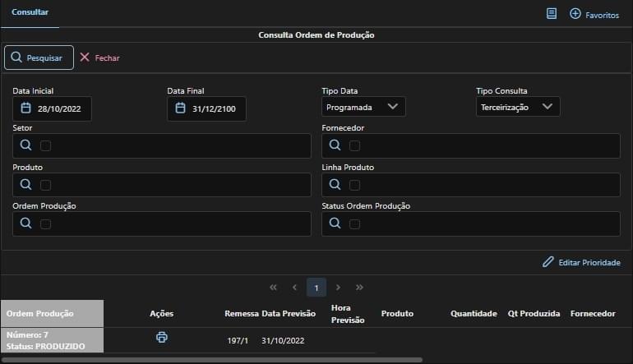The image size is (633, 364).
Task: Go to the last page of results
Action: [359, 288]
